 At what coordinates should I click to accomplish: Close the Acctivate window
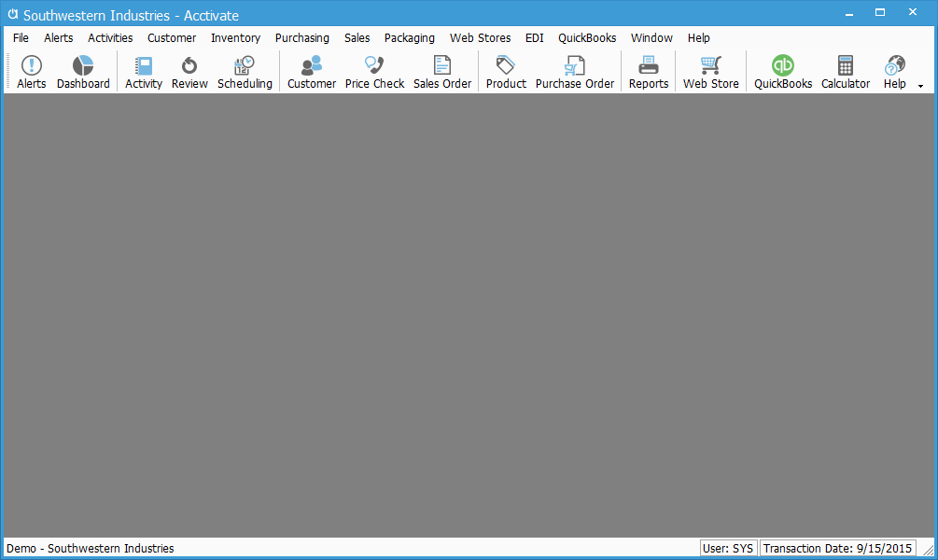912,13
